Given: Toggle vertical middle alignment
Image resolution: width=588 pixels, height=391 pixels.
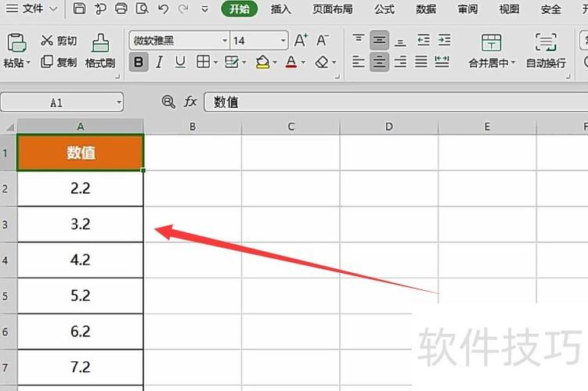Looking at the screenshot, I should click(379, 40).
